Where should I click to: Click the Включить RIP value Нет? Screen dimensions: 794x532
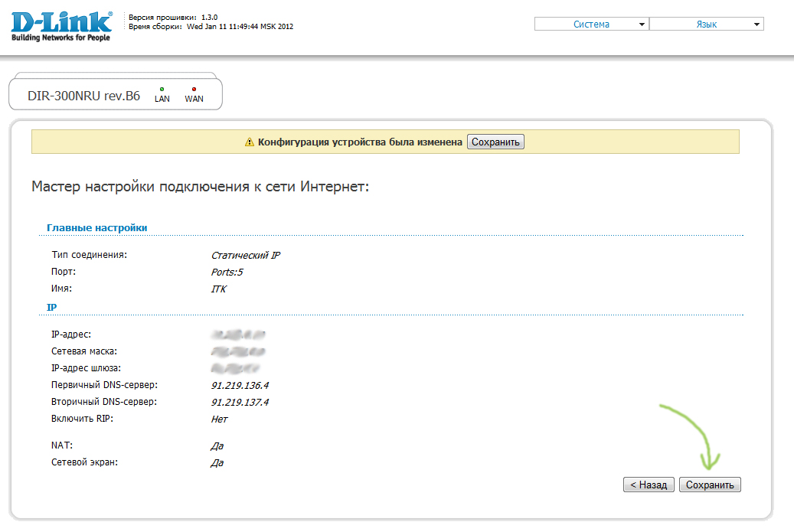pos(219,419)
